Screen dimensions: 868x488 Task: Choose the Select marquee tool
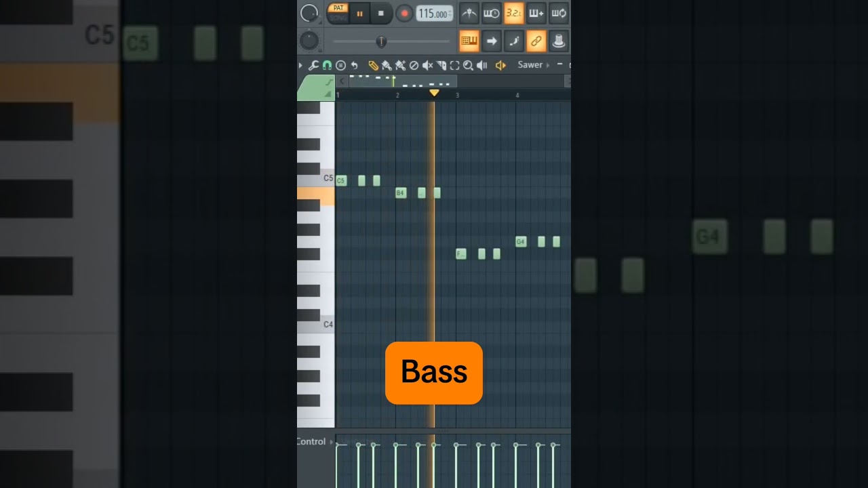pos(454,66)
